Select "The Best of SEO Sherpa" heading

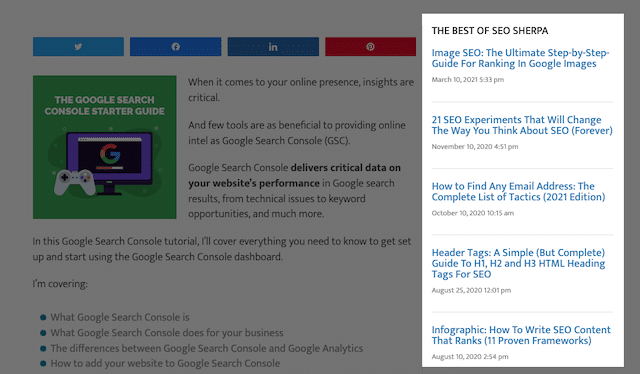tap(490, 31)
